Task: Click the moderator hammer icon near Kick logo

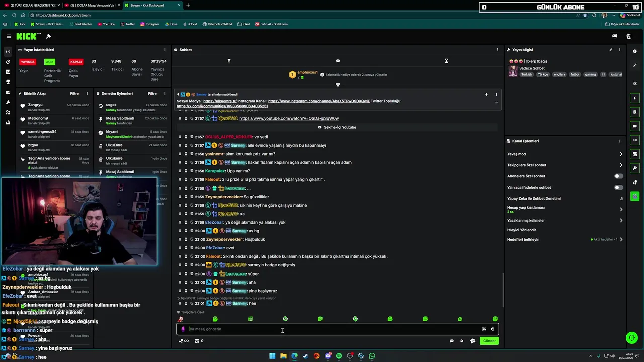Action: click(x=48, y=36)
